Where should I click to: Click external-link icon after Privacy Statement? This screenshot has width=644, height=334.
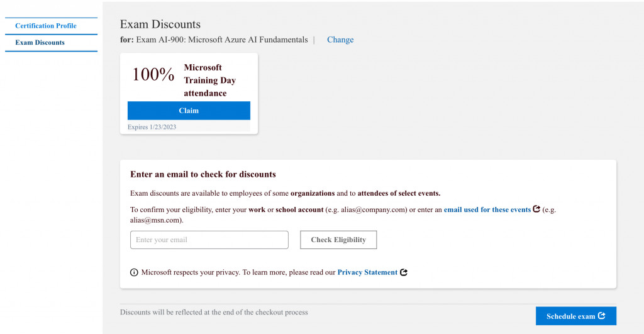coord(404,272)
